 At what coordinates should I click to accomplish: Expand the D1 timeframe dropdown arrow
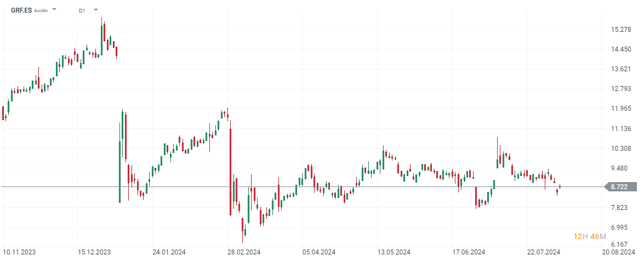[96, 10]
